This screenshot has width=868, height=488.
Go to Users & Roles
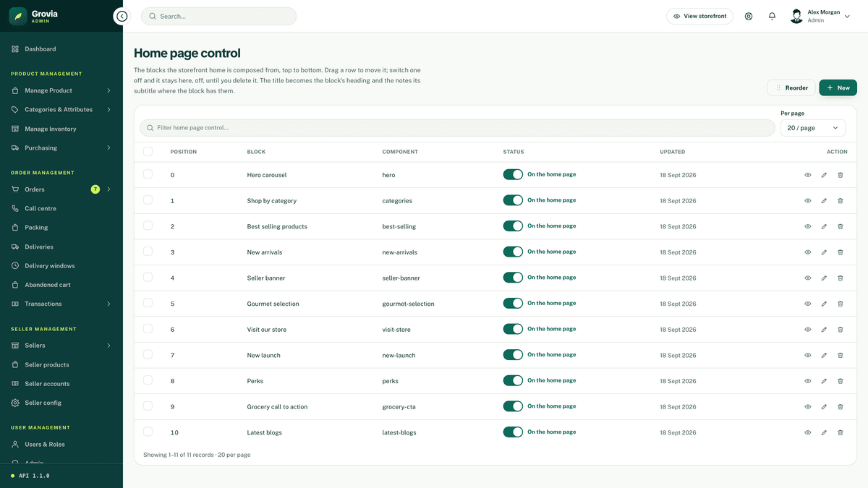coord(61,445)
